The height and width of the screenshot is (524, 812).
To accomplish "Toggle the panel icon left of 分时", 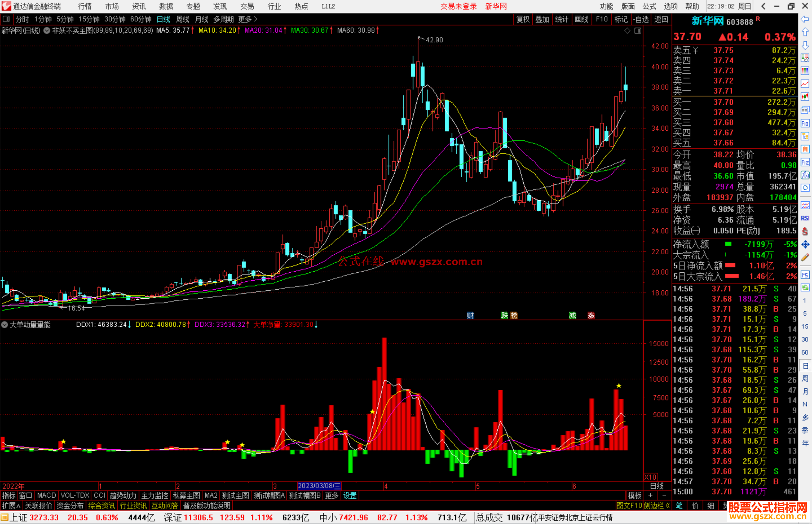I will (6, 19).
